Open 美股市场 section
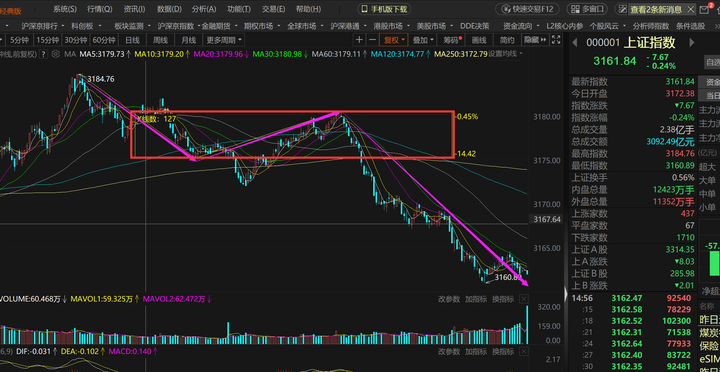 431,26
